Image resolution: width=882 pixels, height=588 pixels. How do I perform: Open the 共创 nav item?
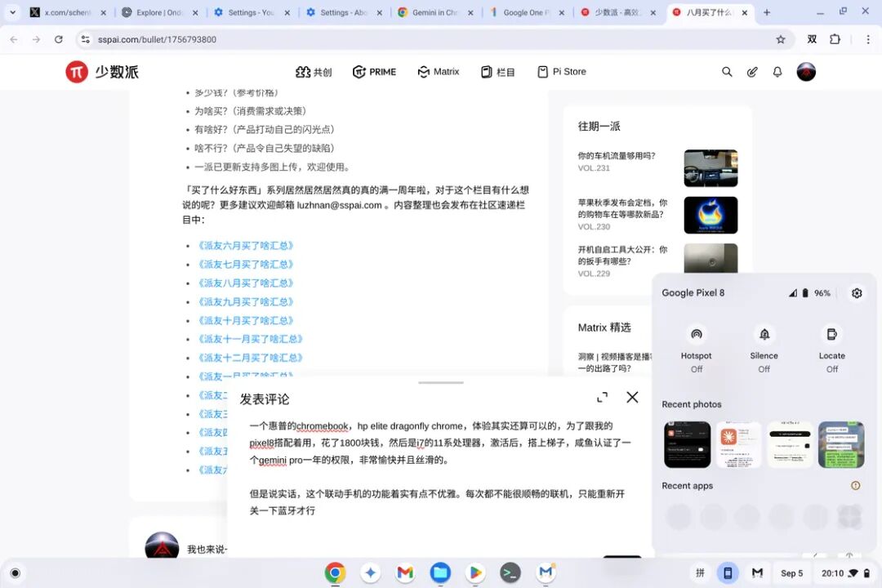[314, 72]
